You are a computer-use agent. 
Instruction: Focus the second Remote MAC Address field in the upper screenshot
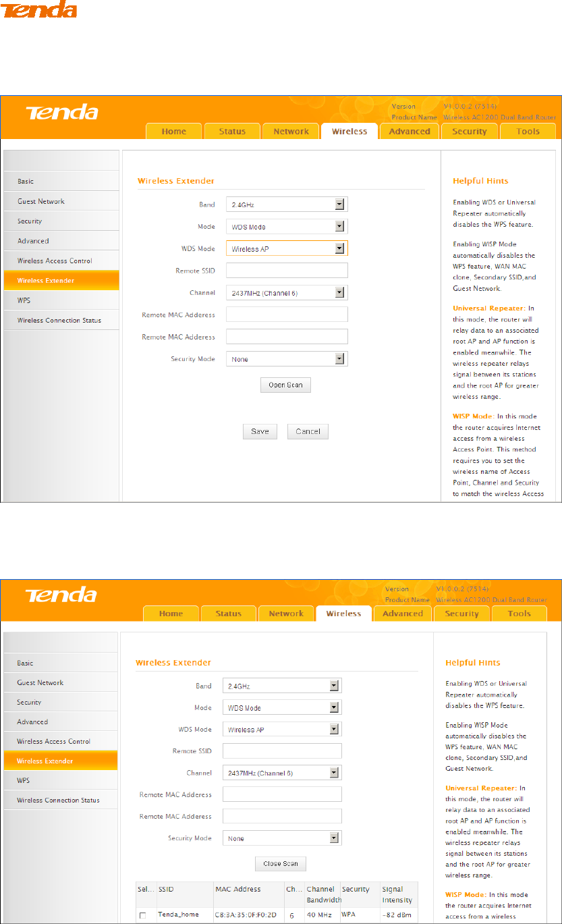(x=287, y=337)
